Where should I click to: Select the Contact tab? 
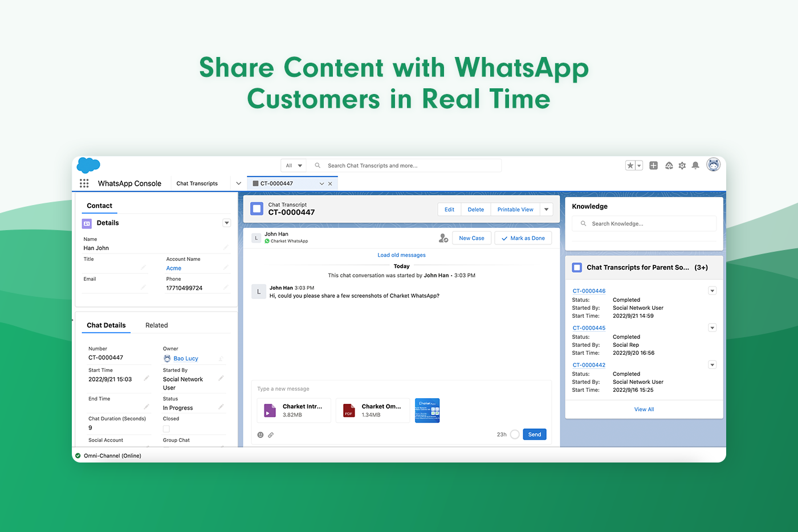click(x=100, y=206)
